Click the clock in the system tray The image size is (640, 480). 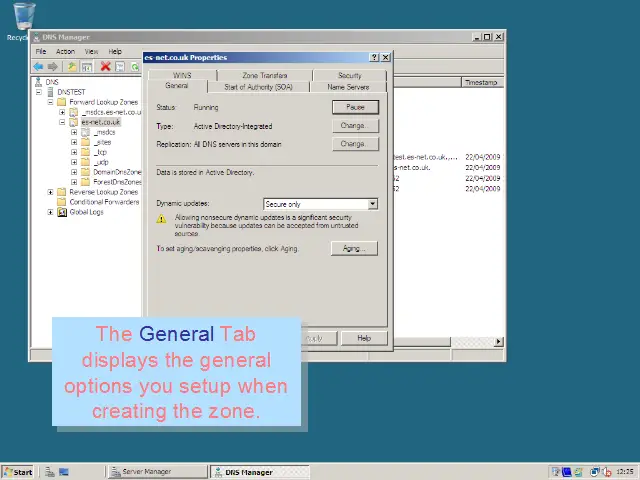[x=624, y=472]
